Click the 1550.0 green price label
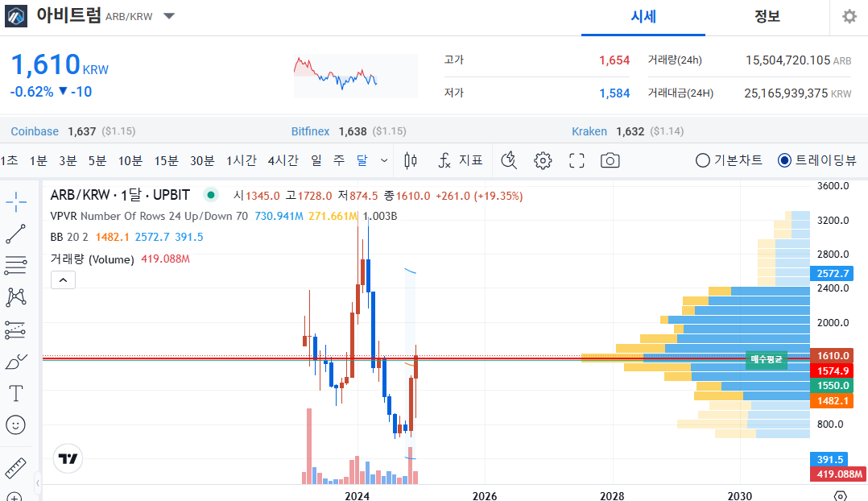The image size is (868, 501). 833,385
